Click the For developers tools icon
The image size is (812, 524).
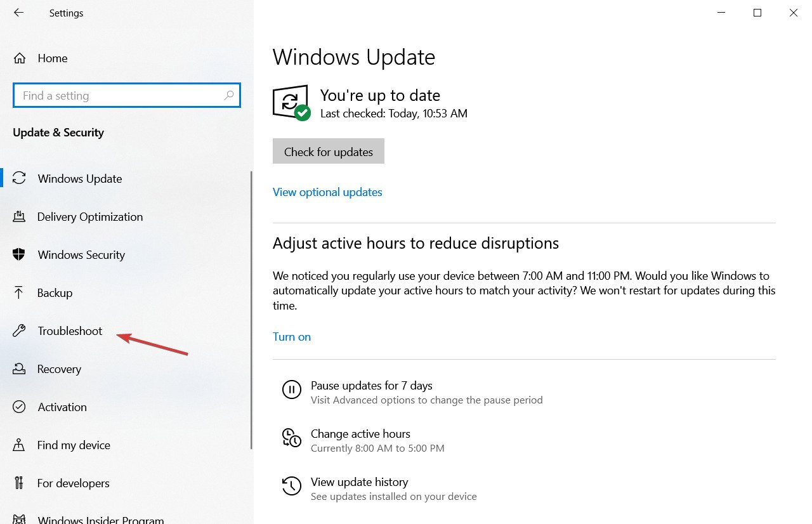(x=18, y=483)
